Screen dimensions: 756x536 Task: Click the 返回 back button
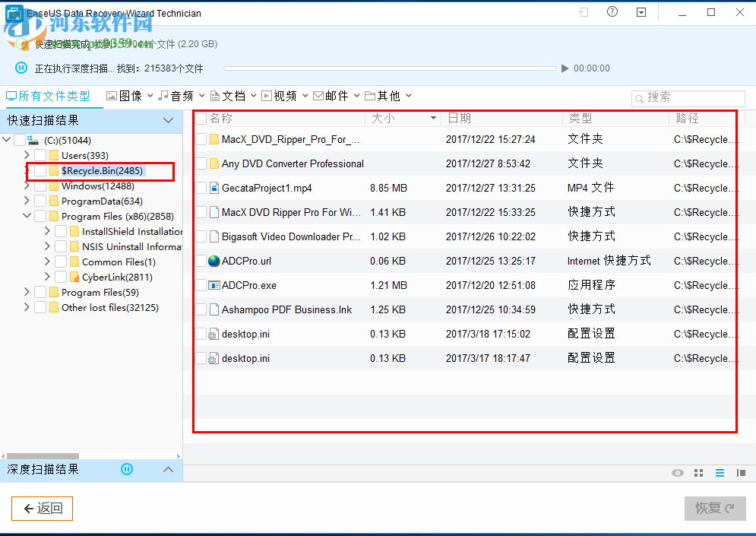coord(42,508)
